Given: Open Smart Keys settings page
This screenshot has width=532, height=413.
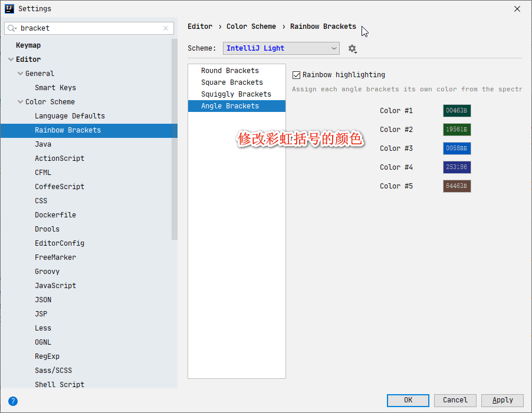Looking at the screenshot, I should pos(55,88).
